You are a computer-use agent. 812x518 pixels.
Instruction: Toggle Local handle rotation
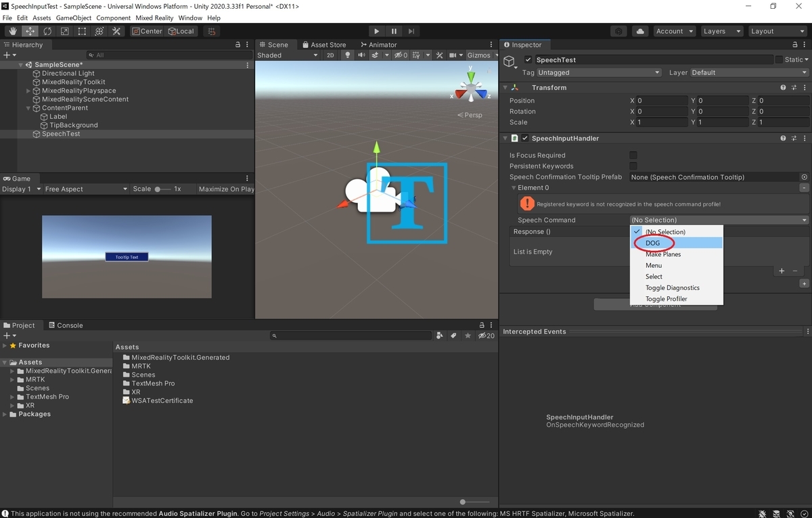(181, 31)
